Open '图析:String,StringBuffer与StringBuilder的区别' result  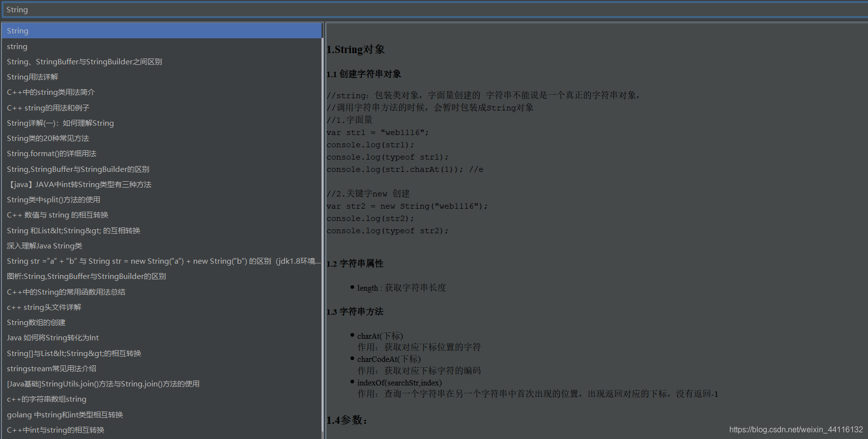[162, 276]
